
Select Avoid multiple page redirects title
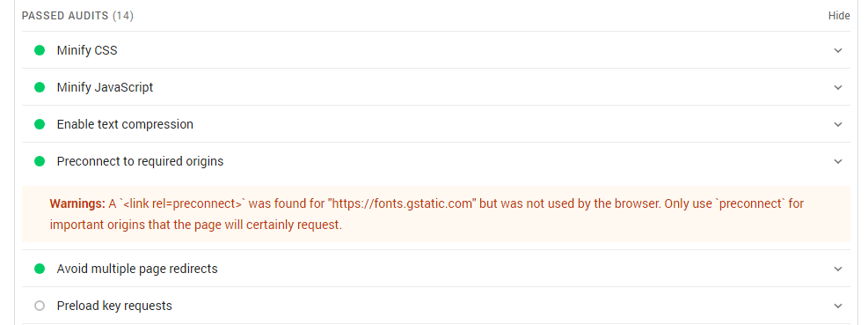pos(137,269)
